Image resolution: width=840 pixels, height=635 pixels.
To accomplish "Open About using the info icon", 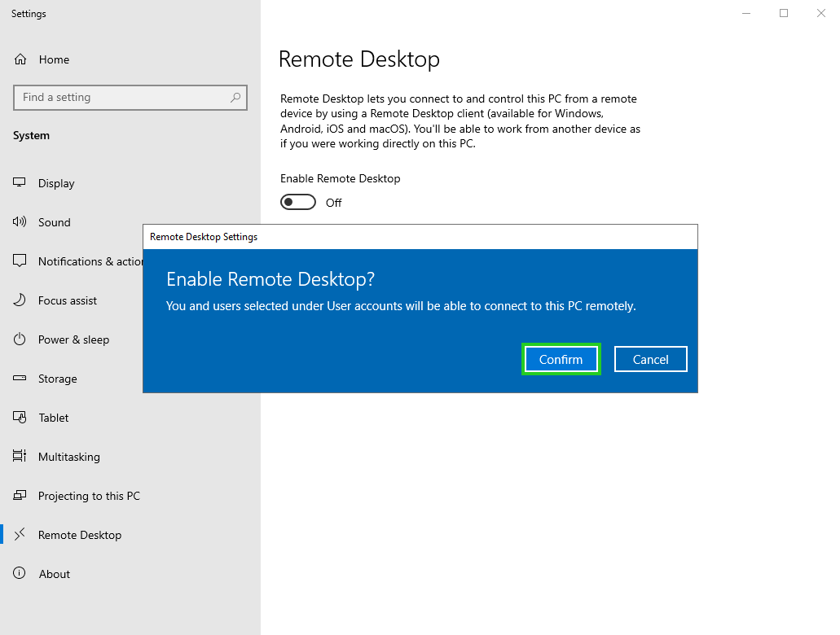I will (x=20, y=574).
